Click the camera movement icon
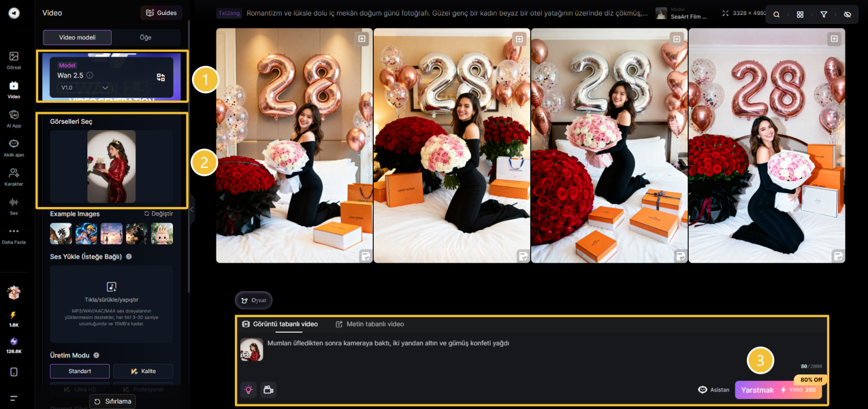The height and width of the screenshot is (409, 868). pyautogui.click(x=268, y=390)
